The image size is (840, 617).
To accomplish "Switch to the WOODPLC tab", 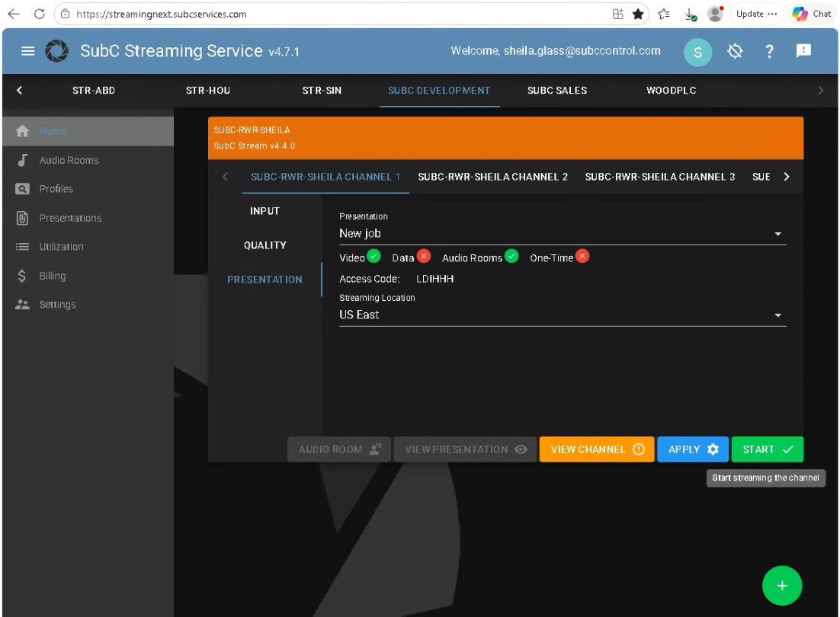I will tap(672, 91).
